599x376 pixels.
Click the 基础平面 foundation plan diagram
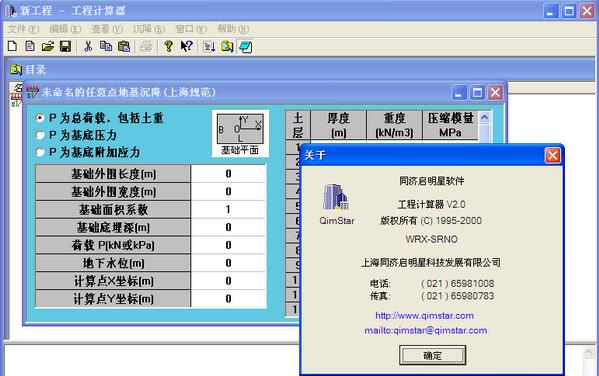240,133
